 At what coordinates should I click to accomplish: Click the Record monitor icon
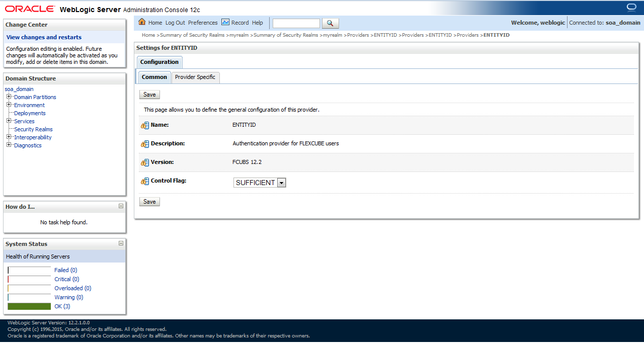click(225, 22)
